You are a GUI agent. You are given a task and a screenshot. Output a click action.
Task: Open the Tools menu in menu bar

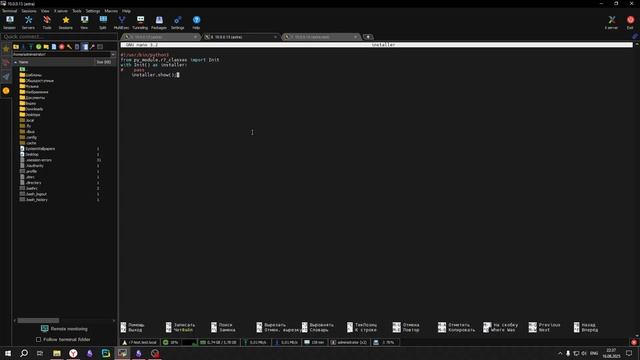[x=77, y=11]
